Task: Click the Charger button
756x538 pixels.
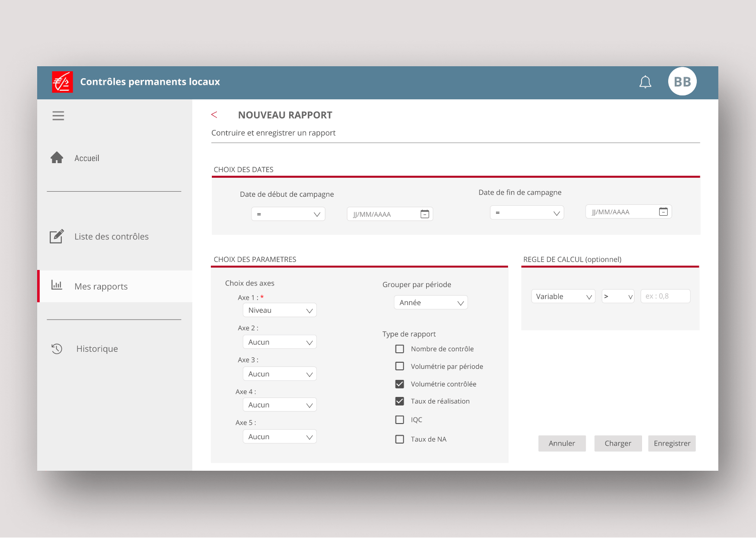Action: [617, 443]
